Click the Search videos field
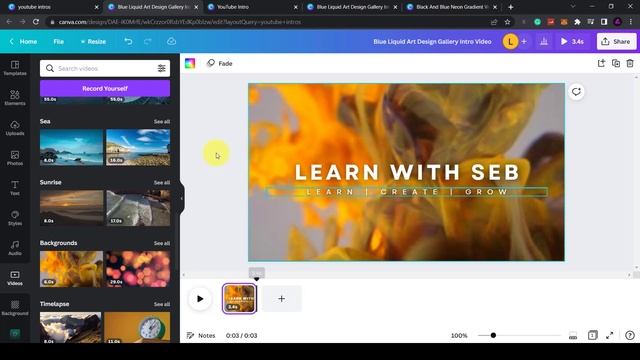Image resolution: width=640 pixels, height=360 pixels. [x=105, y=68]
